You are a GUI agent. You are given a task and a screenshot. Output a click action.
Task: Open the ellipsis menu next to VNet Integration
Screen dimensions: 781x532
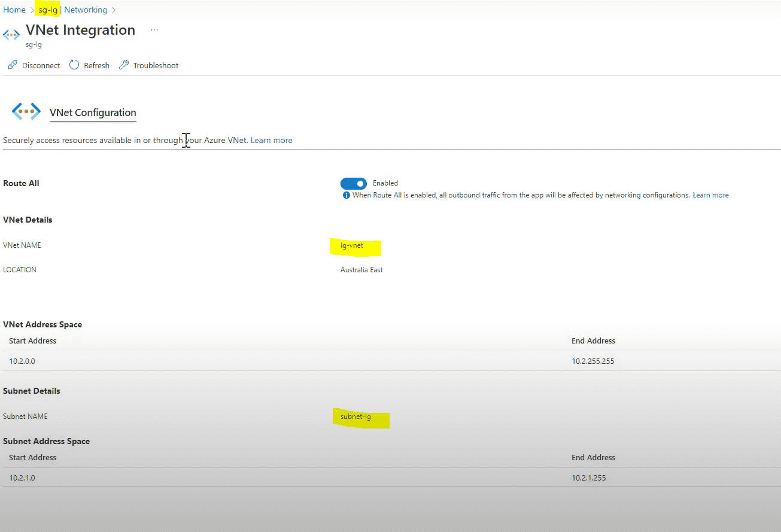pos(154,29)
